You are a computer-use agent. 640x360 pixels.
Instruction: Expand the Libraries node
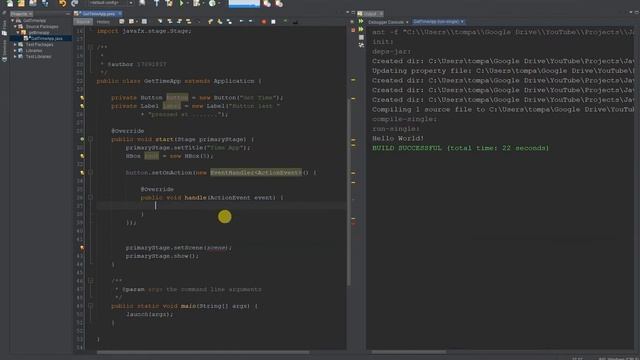coord(16,51)
